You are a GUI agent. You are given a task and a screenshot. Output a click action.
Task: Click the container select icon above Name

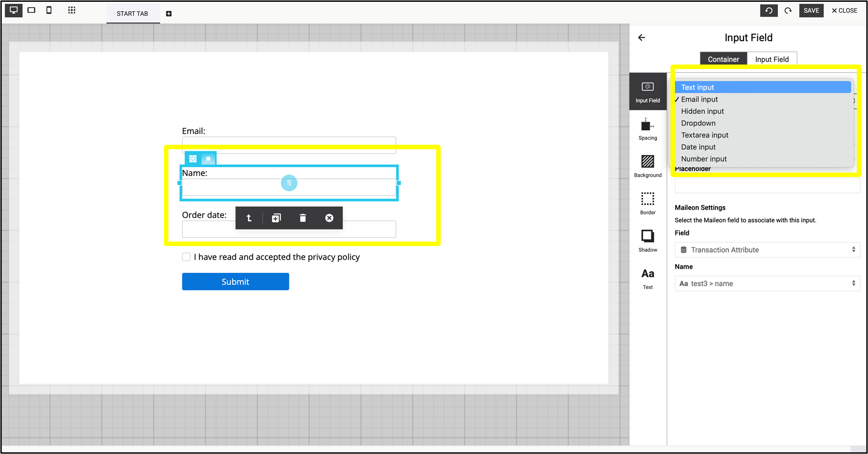click(x=208, y=159)
